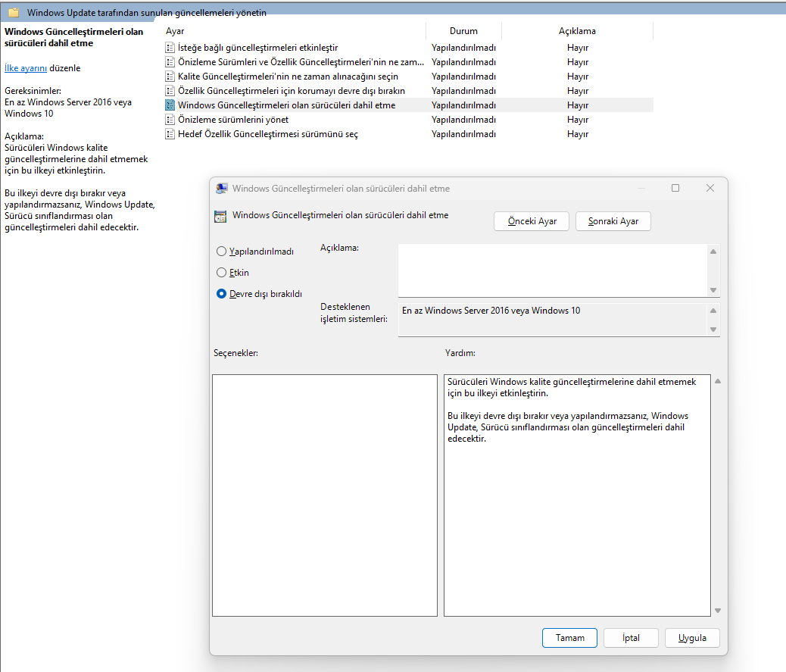
Task: Click policy icon beside Kalite Güncelleştirmeleri'nin ne zaman alınacağını seçin
Action: point(170,77)
